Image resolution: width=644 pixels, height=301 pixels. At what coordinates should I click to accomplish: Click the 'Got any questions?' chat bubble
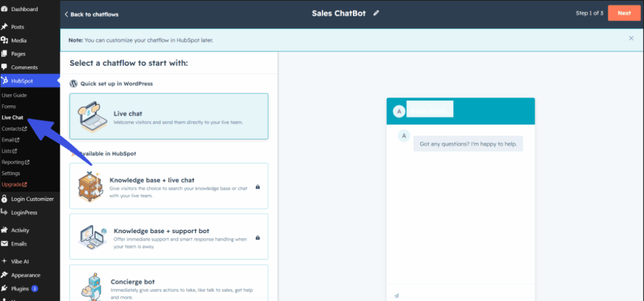tap(468, 144)
